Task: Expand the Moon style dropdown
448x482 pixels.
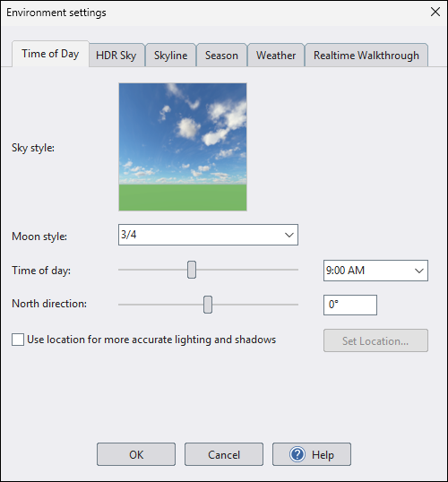Action: point(208,235)
